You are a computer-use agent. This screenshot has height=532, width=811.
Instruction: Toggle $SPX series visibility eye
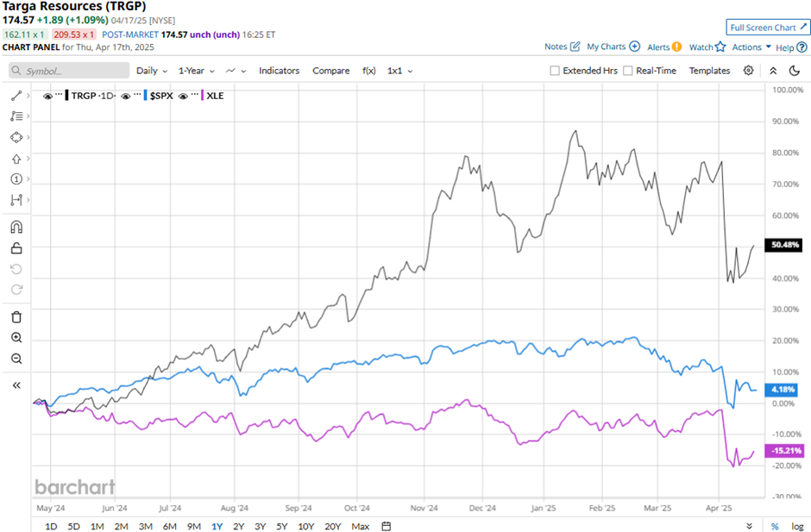126,97
